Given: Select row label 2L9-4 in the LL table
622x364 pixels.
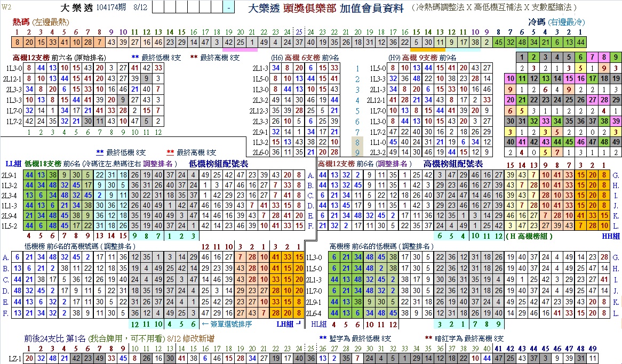Looking at the screenshot, I should [9, 216].
